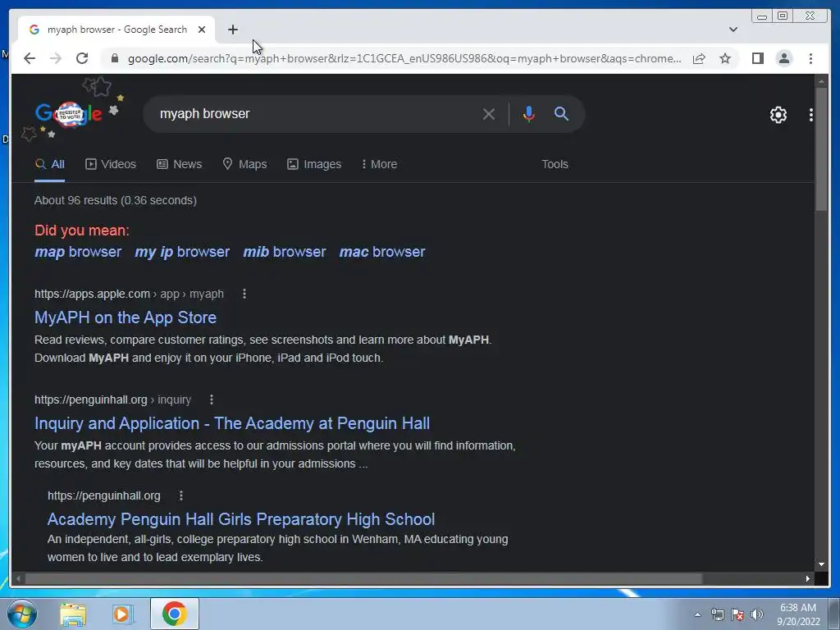
Task: Close the myaph browser tab
Action: point(202,30)
